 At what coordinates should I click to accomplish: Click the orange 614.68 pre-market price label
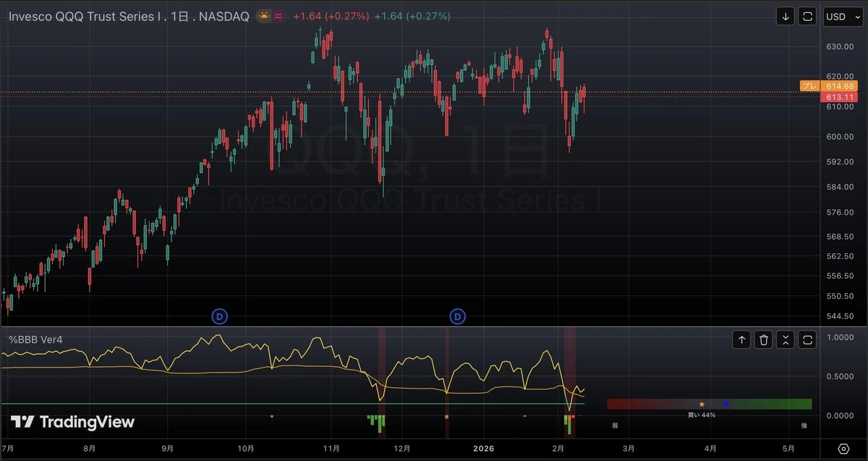[841, 86]
